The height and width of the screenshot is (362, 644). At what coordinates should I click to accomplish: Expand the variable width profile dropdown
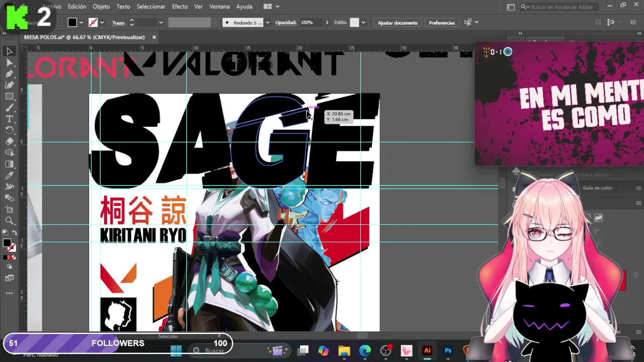pyautogui.click(x=215, y=23)
